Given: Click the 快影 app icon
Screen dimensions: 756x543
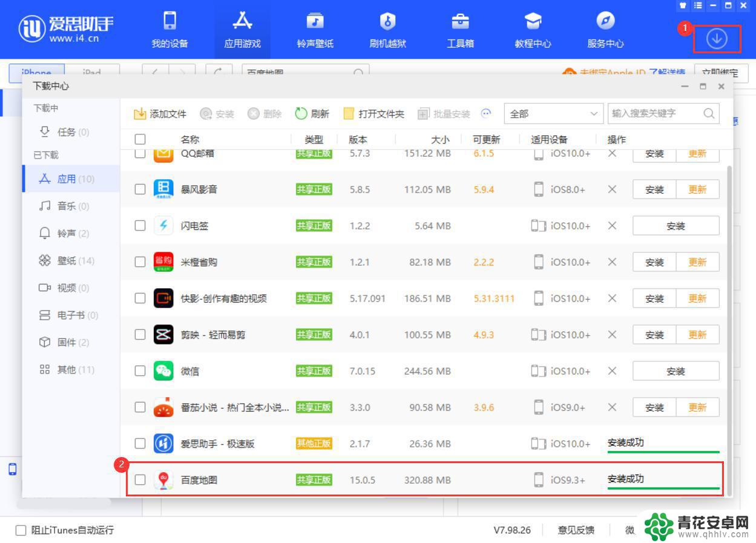Looking at the screenshot, I should point(163,298).
